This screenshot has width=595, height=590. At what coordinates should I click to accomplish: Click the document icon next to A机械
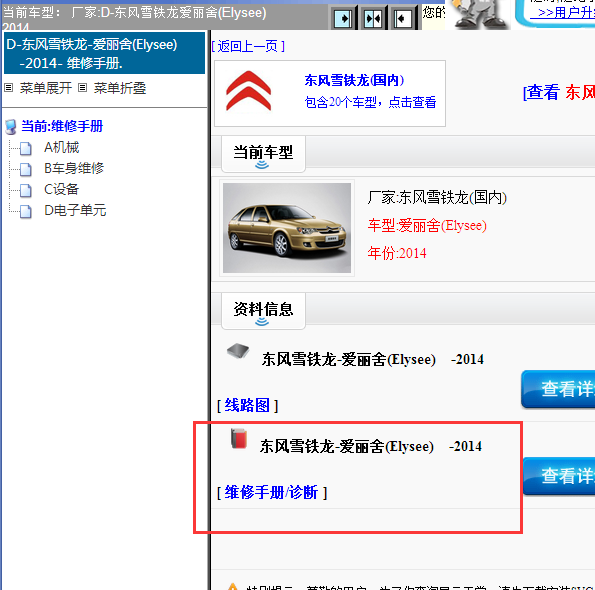[x=25, y=148]
